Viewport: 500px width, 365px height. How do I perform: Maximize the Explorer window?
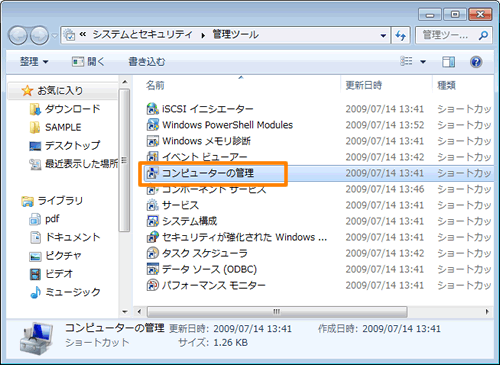[455, 15]
